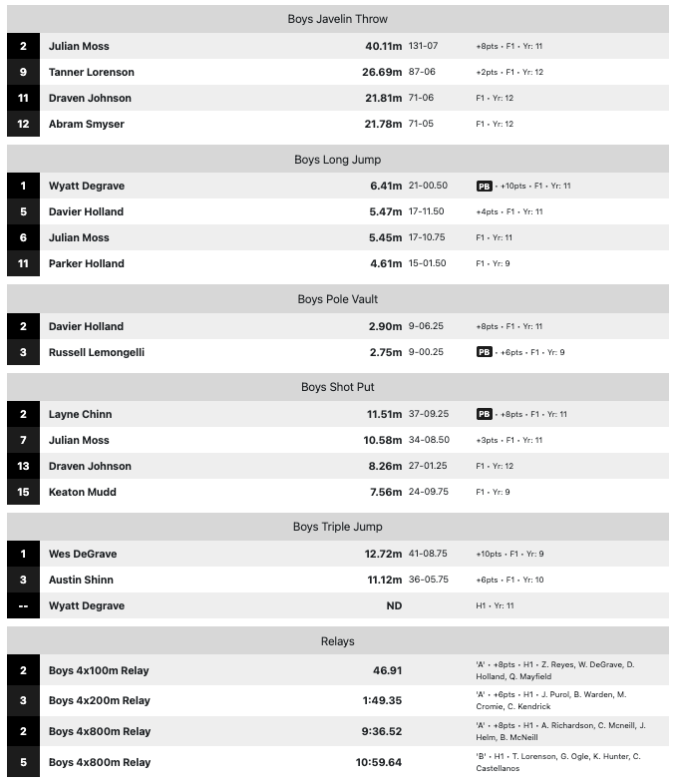Click the PB badge beside Russell Lemongelli's vault
Viewport: 676px width, 784px height.
pyautogui.click(x=485, y=352)
